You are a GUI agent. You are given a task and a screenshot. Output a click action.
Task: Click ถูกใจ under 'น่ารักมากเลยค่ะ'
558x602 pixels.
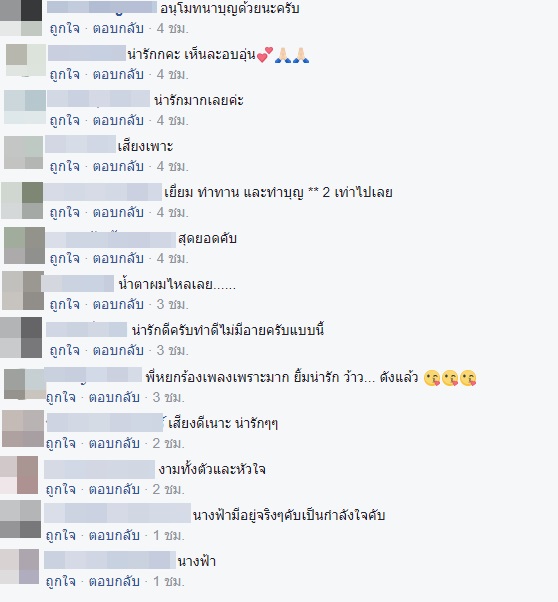click(65, 121)
